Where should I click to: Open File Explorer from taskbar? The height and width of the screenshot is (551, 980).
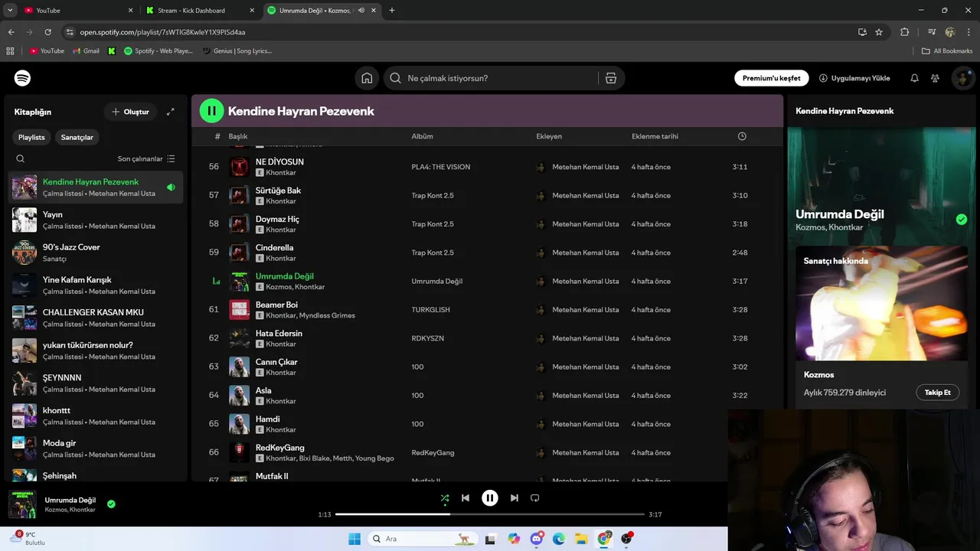point(581,539)
